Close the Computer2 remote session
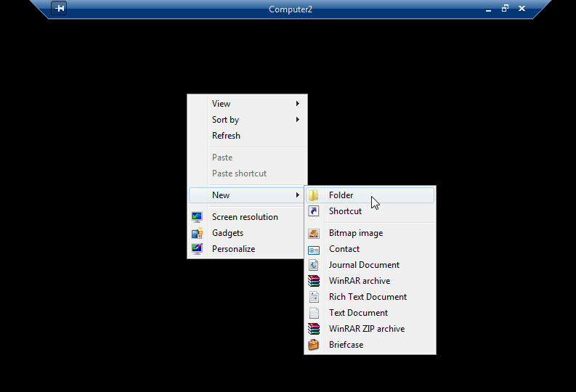This screenshot has height=392, width=576. [522, 8]
